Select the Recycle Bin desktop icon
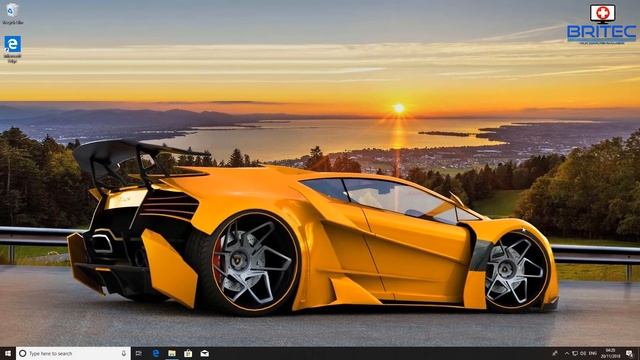Viewport: 640px width, 360px height. (12, 13)
